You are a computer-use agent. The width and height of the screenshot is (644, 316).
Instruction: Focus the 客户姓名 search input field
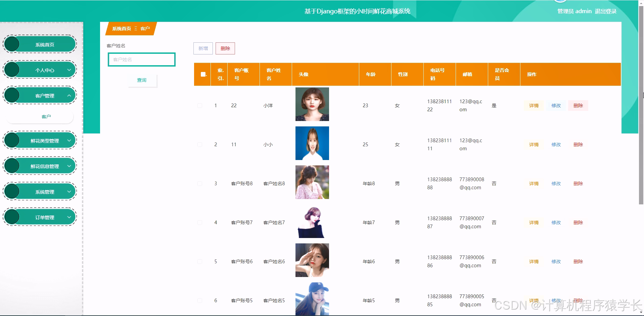coord(141,60)
